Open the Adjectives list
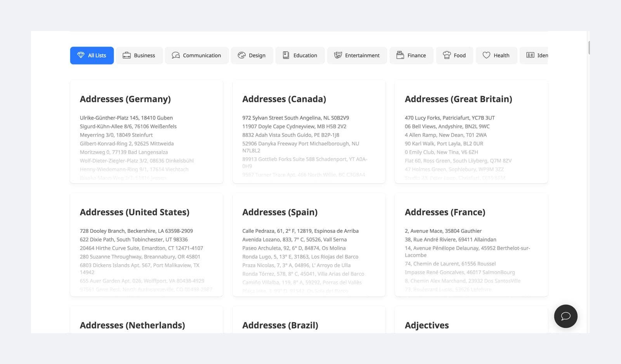 click(x=427, y=325)
